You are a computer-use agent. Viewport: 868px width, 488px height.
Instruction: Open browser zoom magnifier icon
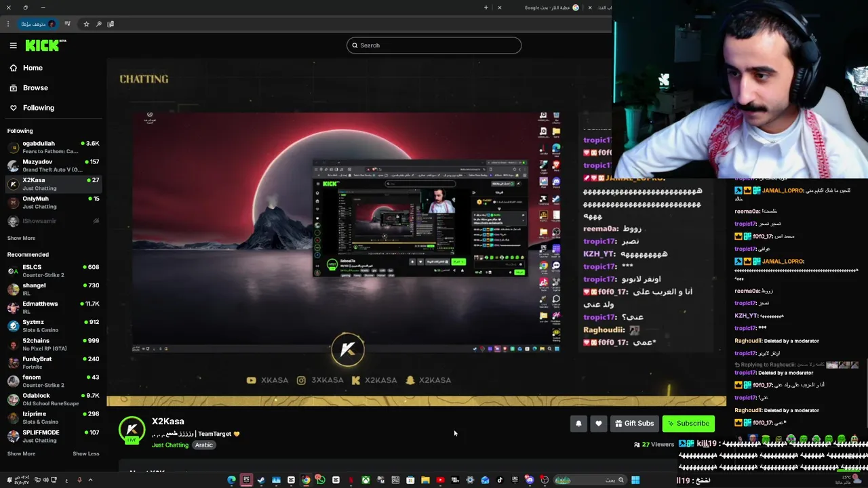pyautogui.click(x=98, y=24)
